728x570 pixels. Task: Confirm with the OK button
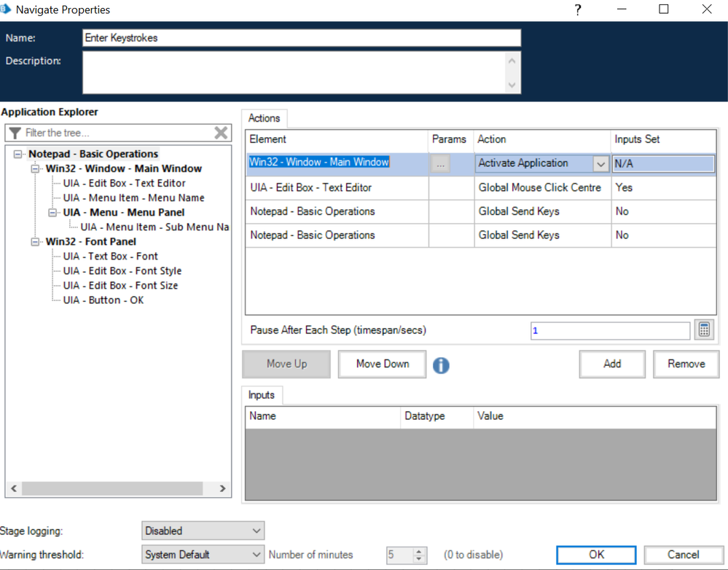tap(596, 555)
